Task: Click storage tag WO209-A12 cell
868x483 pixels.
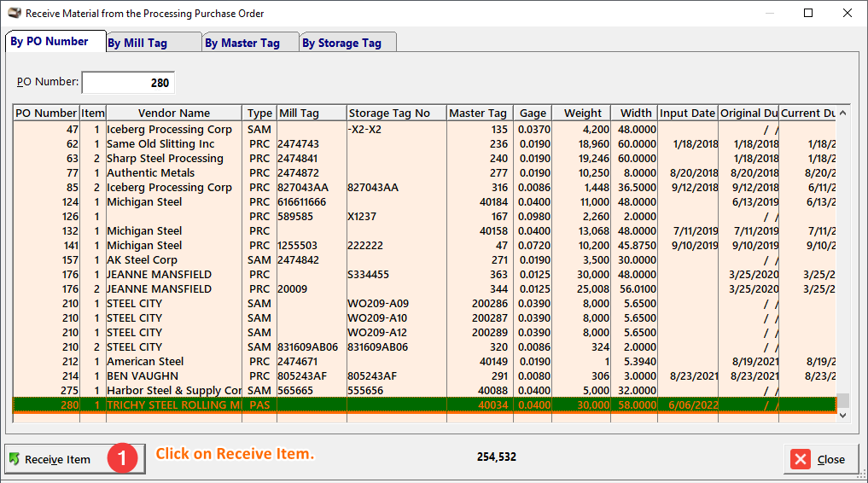Action: [x=396, y=333]
